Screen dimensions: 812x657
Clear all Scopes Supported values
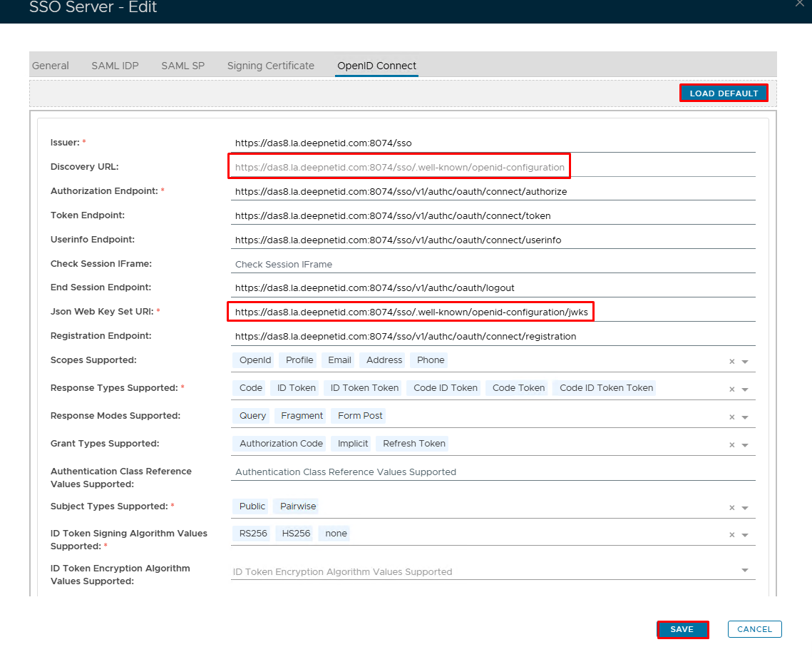click(x=731, y=362)
